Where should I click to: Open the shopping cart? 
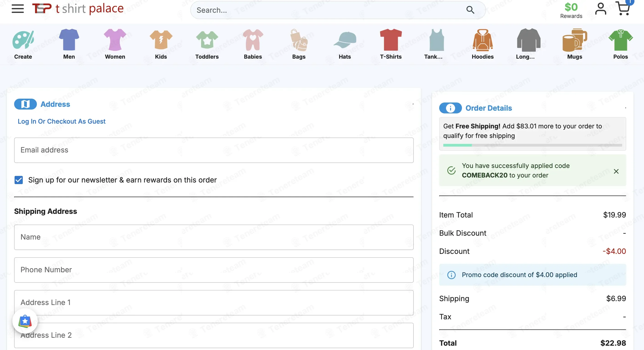coord(624,8)
